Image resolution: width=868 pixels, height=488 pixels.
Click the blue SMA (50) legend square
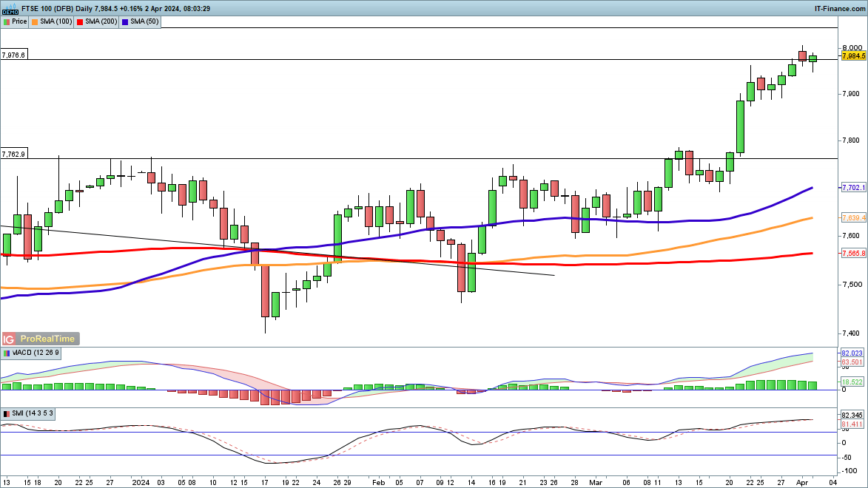point(127,21)
